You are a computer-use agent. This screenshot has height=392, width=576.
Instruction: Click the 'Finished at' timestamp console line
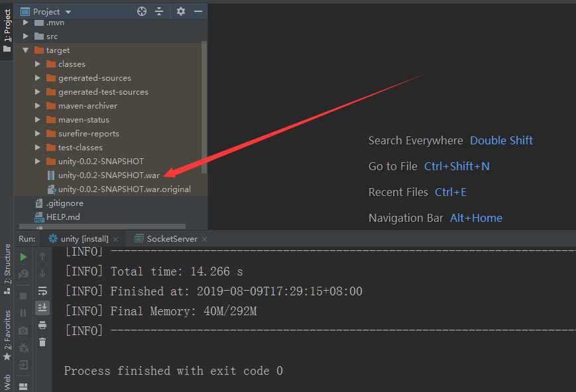click(214, 291)
